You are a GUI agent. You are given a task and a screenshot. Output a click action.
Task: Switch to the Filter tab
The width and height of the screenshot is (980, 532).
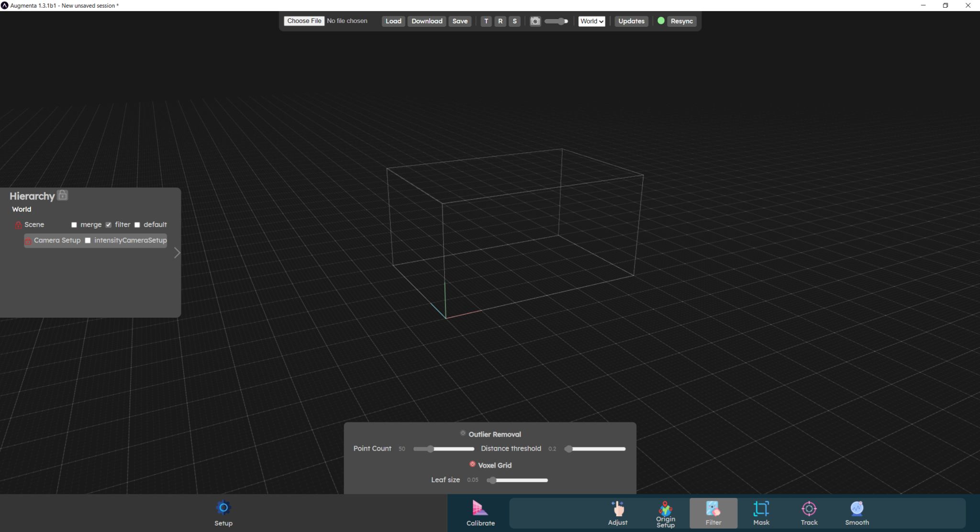713,513
